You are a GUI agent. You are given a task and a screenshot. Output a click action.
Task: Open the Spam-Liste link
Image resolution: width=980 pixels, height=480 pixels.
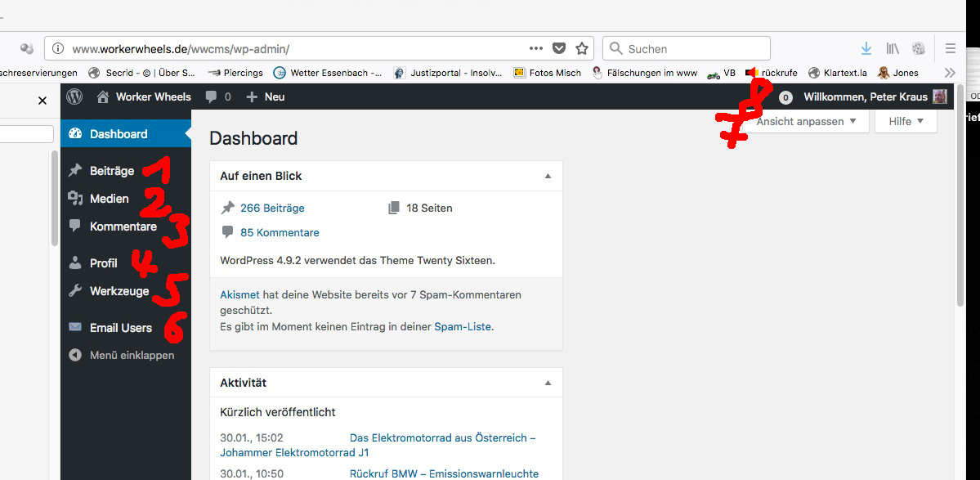tap(463, 326)
